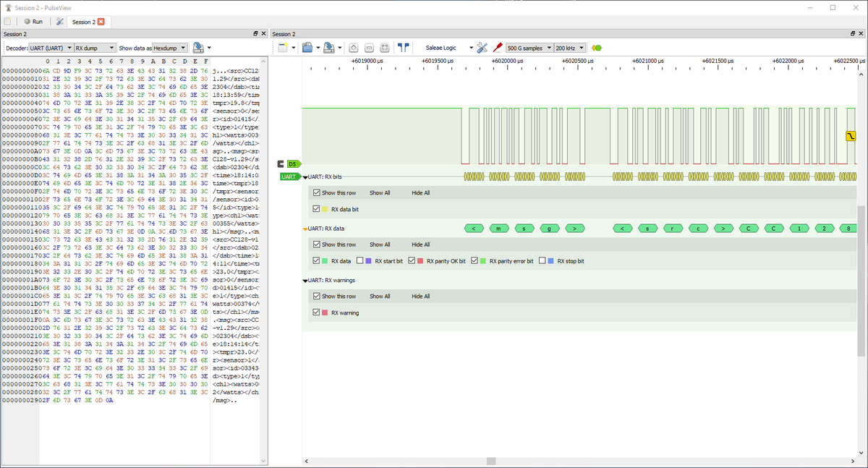Viewport: 868px width, 468px height.
Task: Click the yellow falling-edge trigger marker
Action: 851,137
